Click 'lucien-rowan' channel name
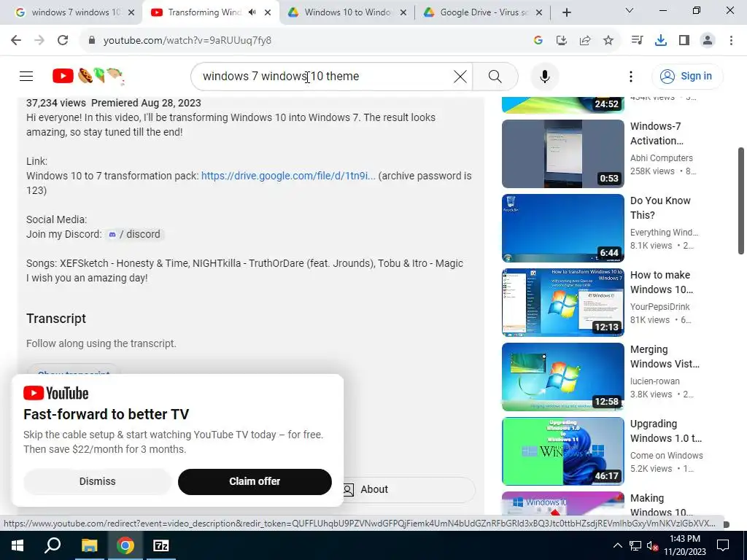 tap(654, 381)
